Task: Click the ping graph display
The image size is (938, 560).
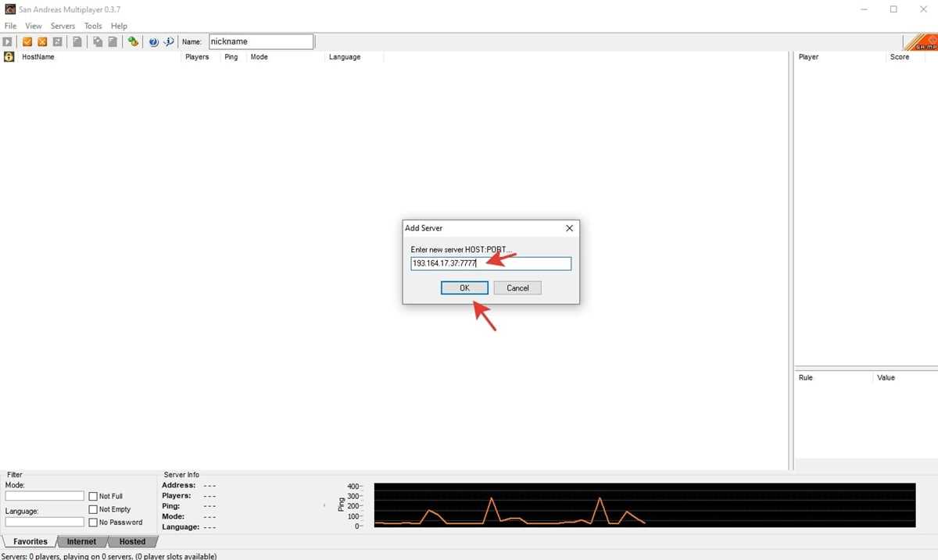Action: pyautogui.click(x=645, y=505)
